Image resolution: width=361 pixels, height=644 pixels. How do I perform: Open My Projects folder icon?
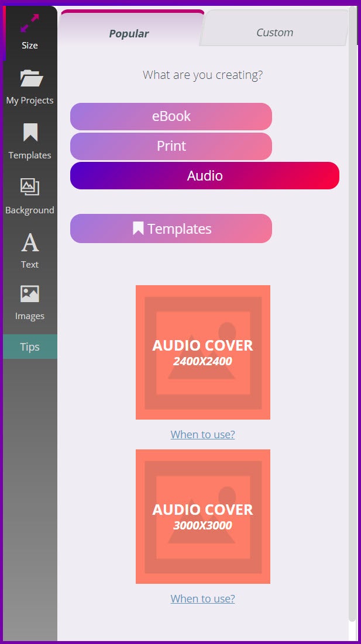(30, 78)
